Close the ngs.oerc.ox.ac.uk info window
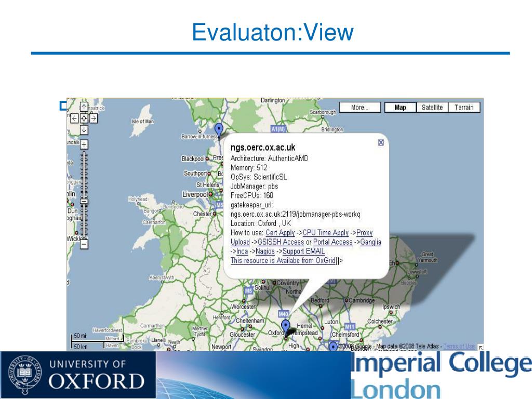The image size is (532, 399). 381,142
